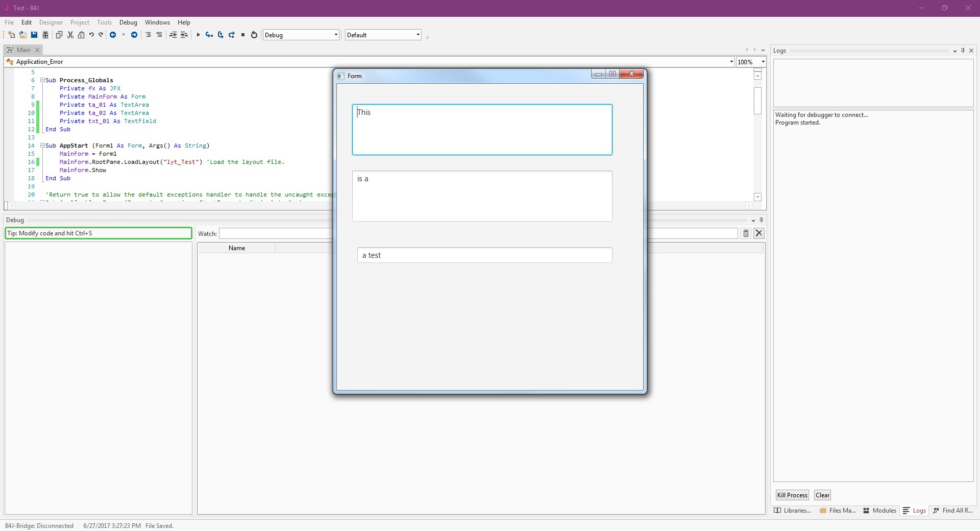Click the Export as zip toolbar icon
The image size is (980, 531).
(45, 35)
